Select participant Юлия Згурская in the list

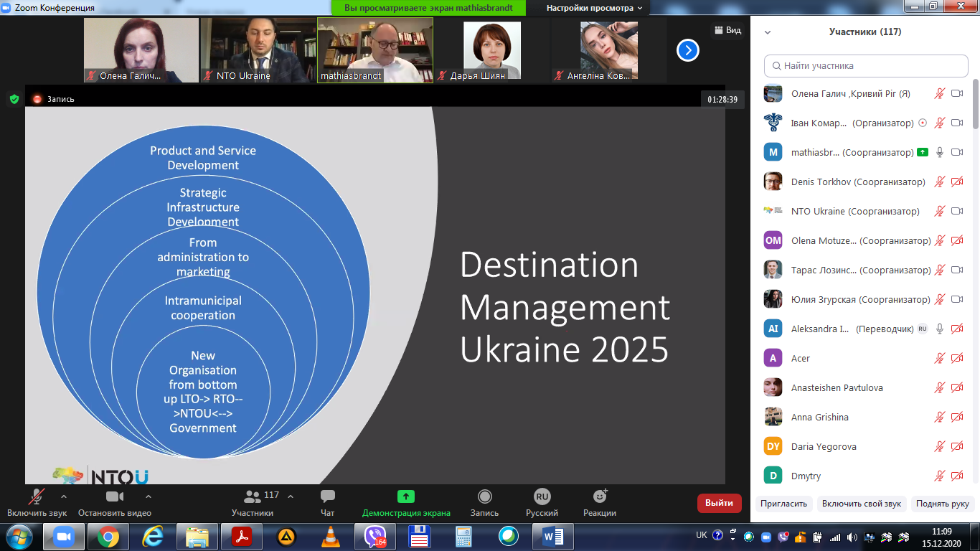coord(863,299)
